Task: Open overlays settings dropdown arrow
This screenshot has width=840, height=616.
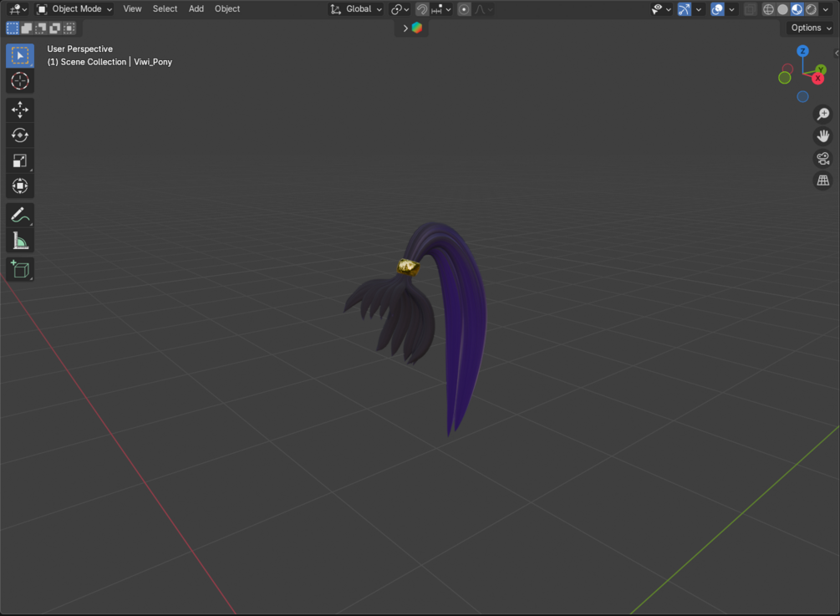Action: click(731, 9)
